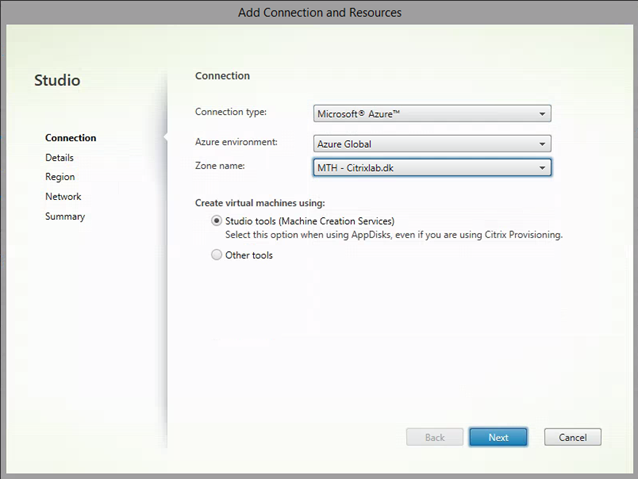Select the Summary step in sidebar
The image size is (638, 479).
click(x=65, y=217)
